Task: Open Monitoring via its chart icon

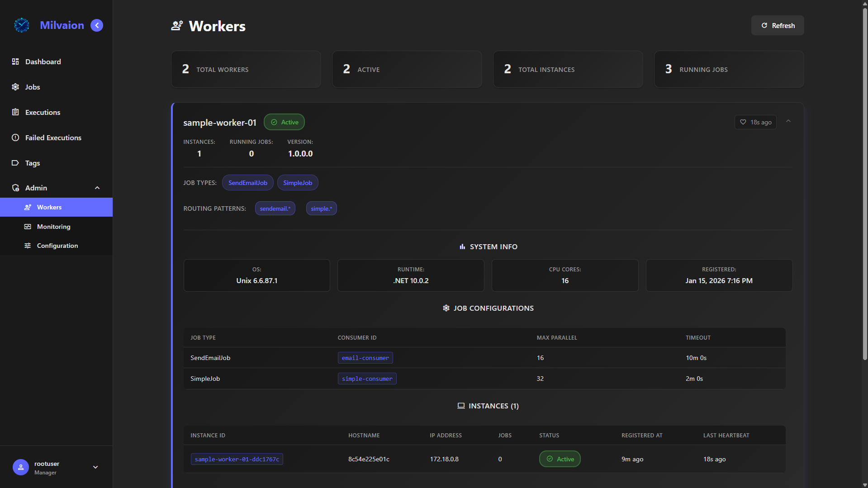Action: click(28, 227)
